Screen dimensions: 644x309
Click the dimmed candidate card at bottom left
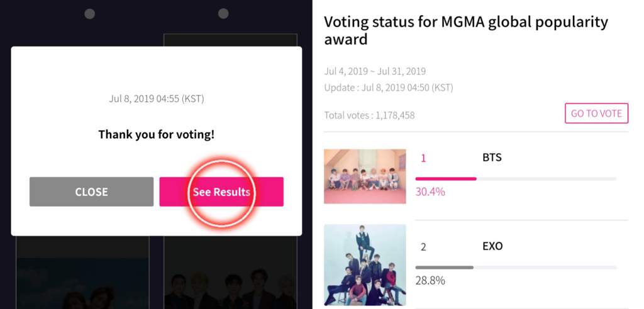[82, 273]
